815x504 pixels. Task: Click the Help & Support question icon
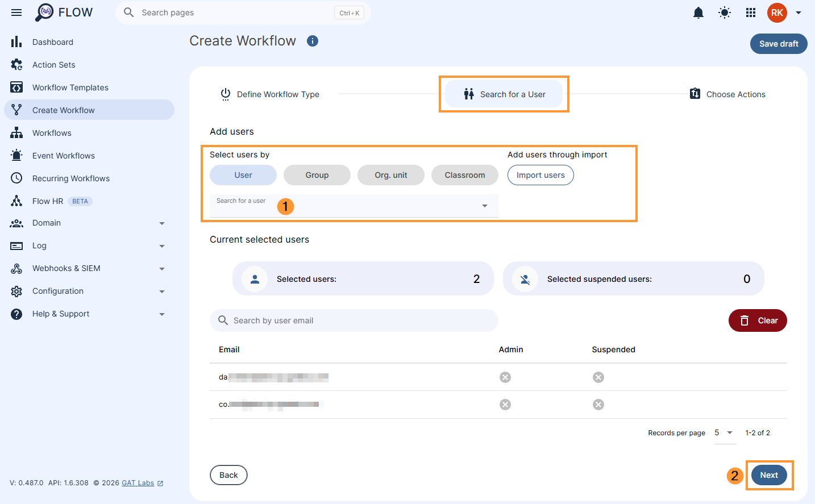pyautogui.click(x=16, y=314)
